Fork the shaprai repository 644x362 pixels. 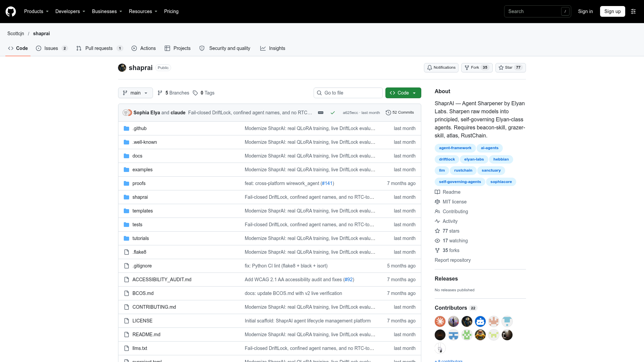pyautogui.click(x=477, y=68)
